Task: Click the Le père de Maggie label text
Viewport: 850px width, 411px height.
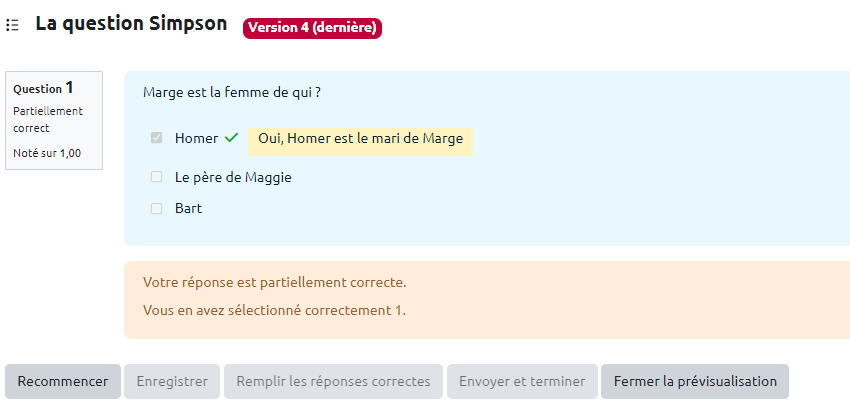Action: pyautogui.click(x=233, y=177)
